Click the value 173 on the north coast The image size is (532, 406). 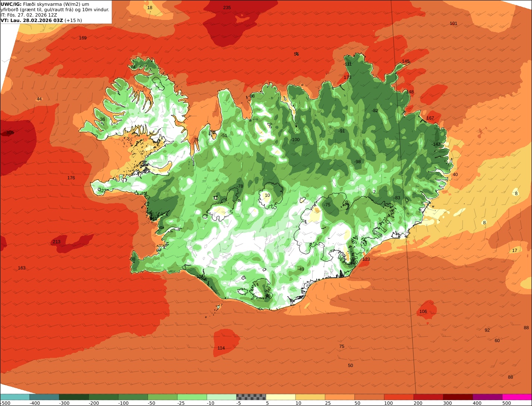(x=347, y=77)
